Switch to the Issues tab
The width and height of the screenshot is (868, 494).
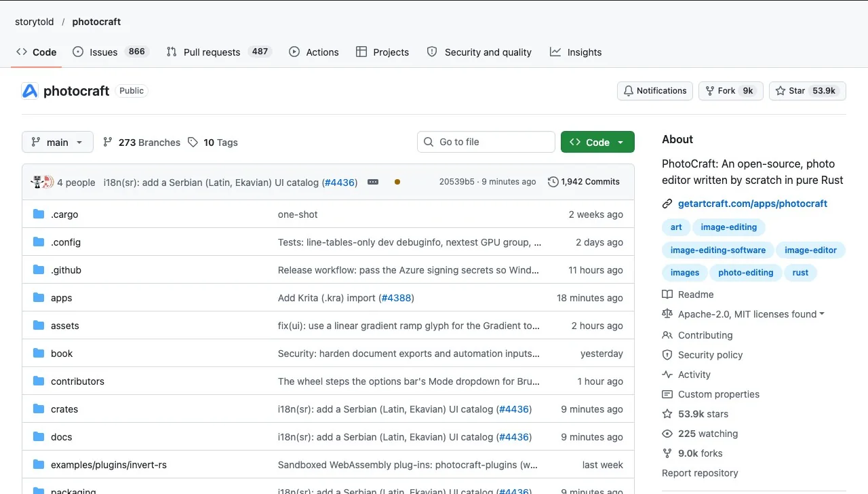pos(110,52)
